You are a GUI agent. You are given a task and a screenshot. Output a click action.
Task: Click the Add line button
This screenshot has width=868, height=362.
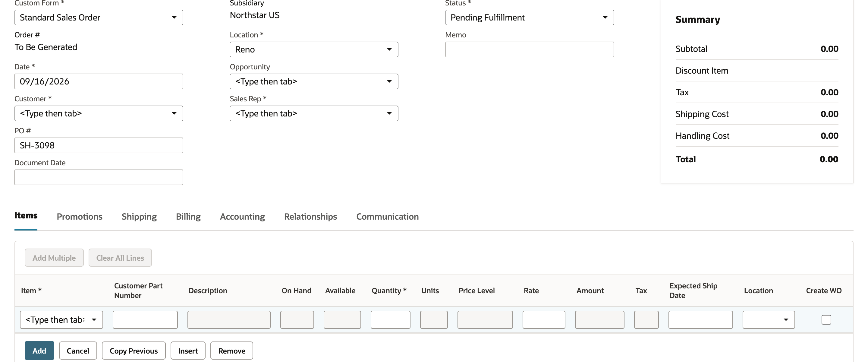(39, 351)
